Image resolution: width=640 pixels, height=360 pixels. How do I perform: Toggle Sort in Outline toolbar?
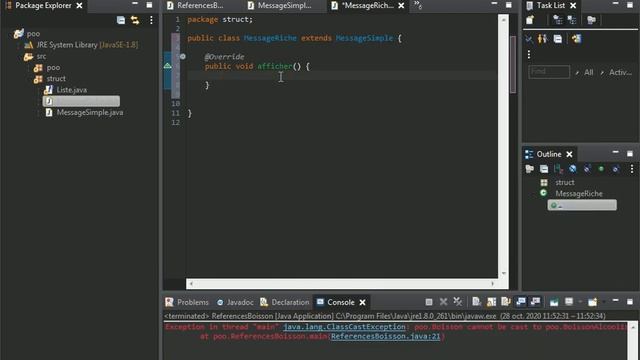(558, 169)
